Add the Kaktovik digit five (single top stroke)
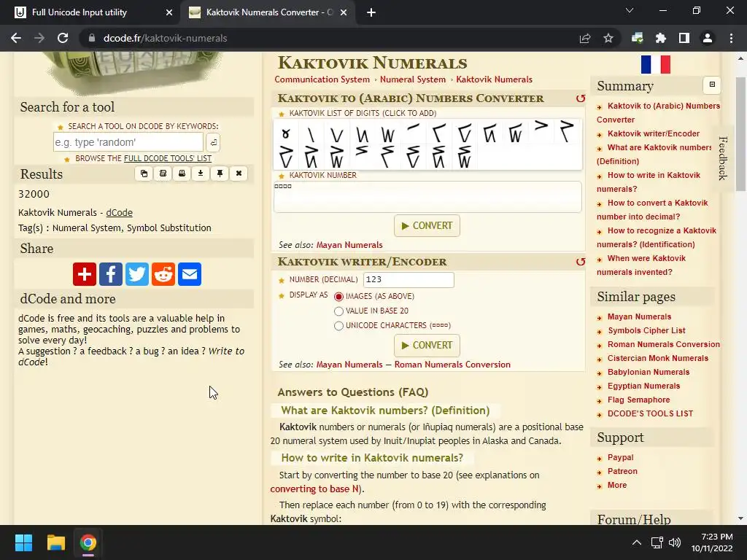 tap(413, 128)
